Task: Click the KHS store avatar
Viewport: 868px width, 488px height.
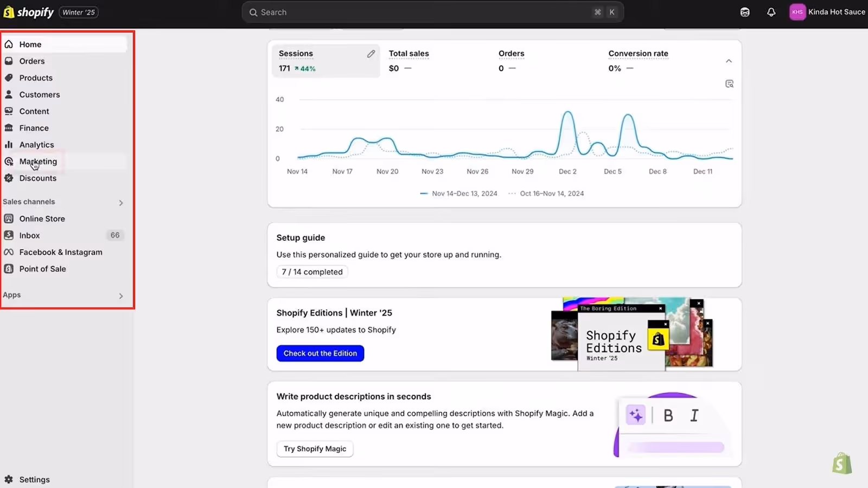Action: coord(797,12)
